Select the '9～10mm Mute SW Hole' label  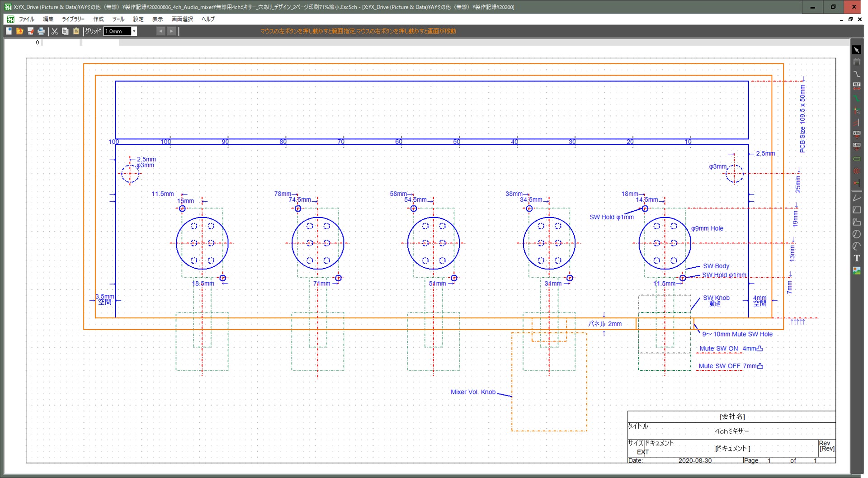(737, 334)
